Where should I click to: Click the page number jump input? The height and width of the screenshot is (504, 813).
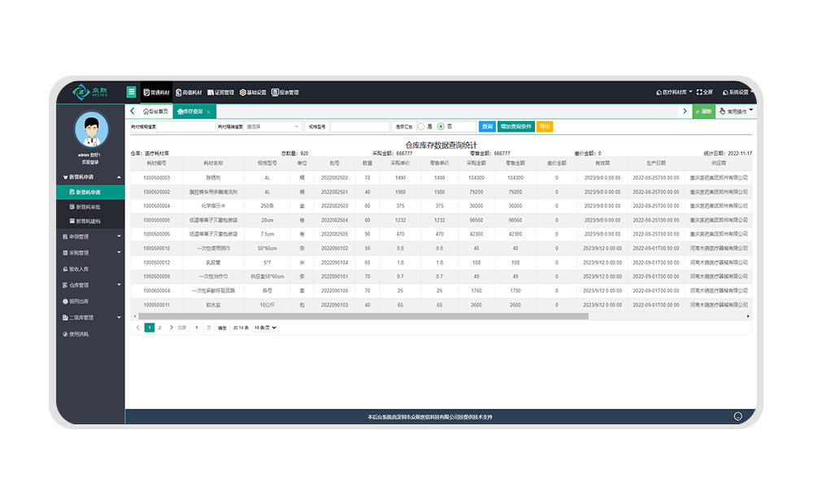(x=197, y=328)
